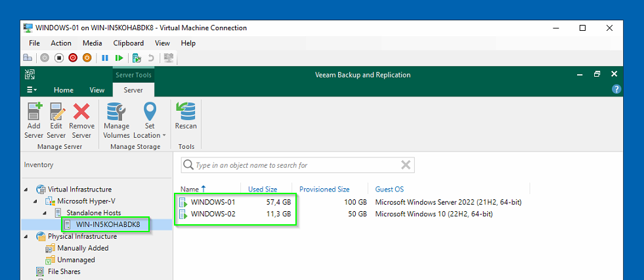The width and height of the screenshot is (644, 280).
Task: Switch to the Veeam View ribbon tab
Action: [97, 90]
